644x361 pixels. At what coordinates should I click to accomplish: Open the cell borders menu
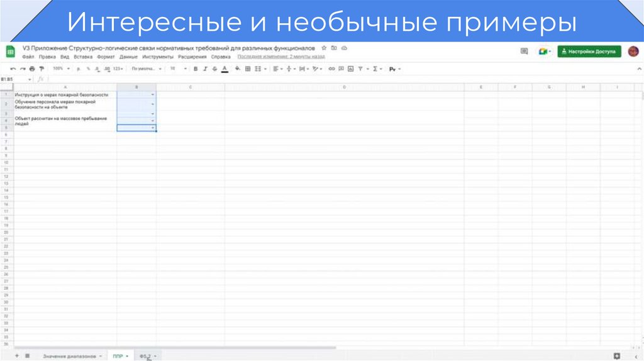click(248, 69)
